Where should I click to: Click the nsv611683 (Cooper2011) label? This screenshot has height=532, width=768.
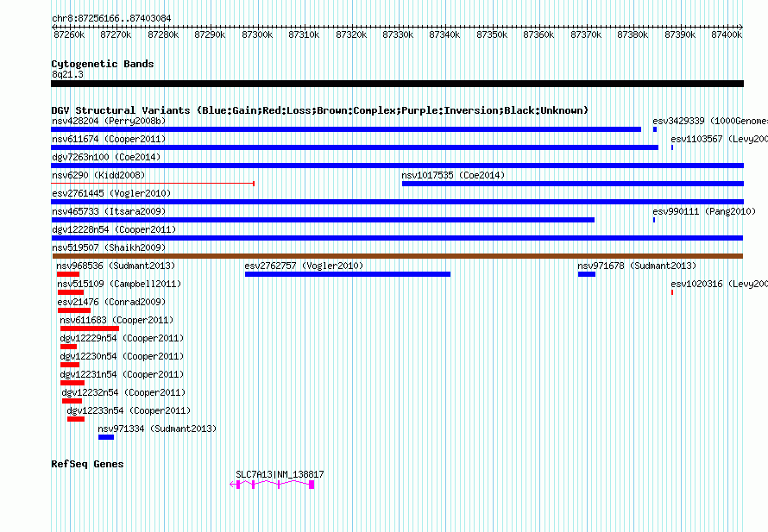pos(116,320)
